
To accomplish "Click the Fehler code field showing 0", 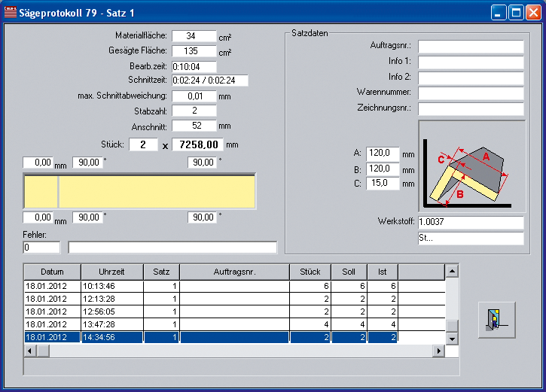I will tap(41, 248).
